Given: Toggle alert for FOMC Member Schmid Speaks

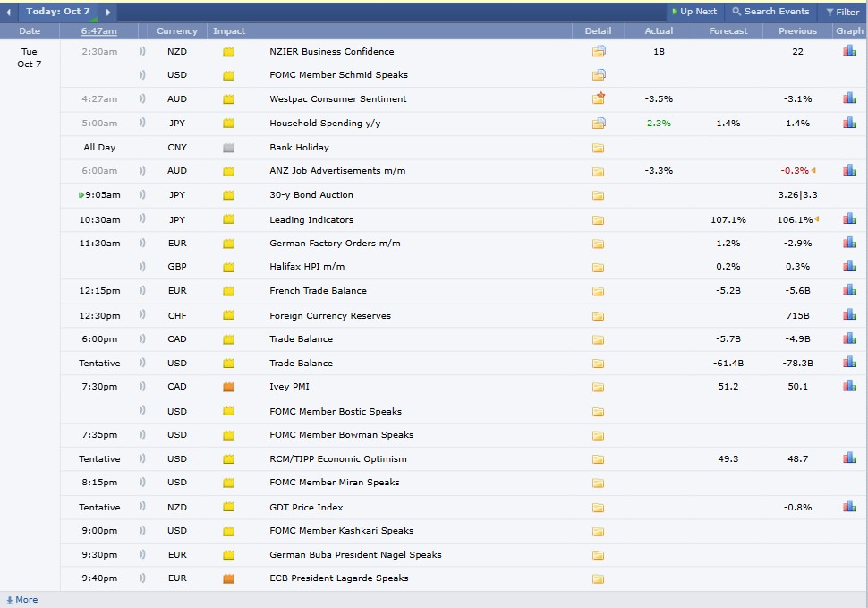Looking at the screenshot, I should pos(142,75).
